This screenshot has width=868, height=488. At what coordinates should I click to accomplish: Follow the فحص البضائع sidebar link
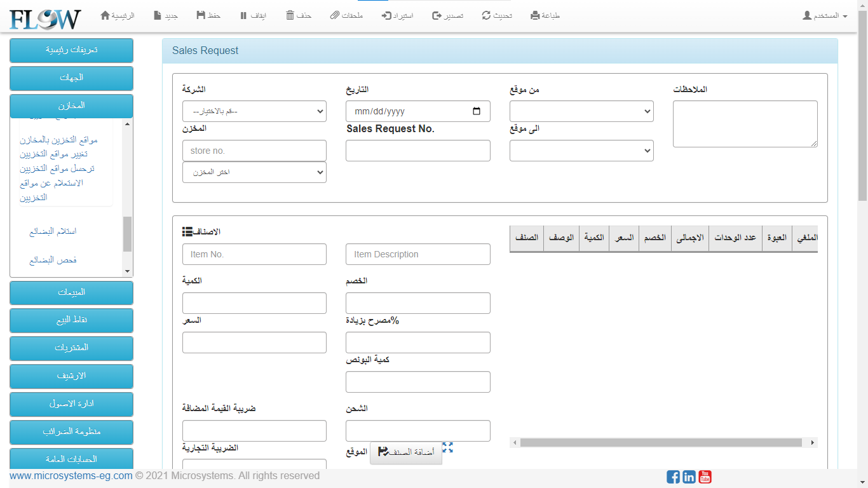click(x=53, y=260)
